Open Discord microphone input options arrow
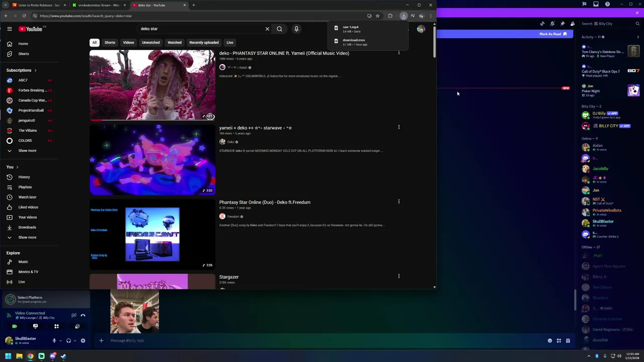 tap(60, 340)
